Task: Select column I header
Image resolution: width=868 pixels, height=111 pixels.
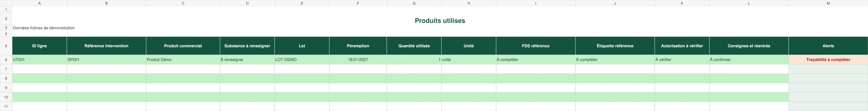Action: (536, 3)
